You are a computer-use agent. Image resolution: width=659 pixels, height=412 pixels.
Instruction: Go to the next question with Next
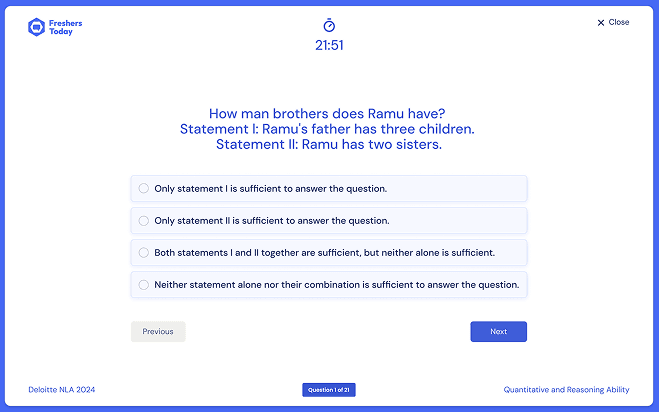498,331
